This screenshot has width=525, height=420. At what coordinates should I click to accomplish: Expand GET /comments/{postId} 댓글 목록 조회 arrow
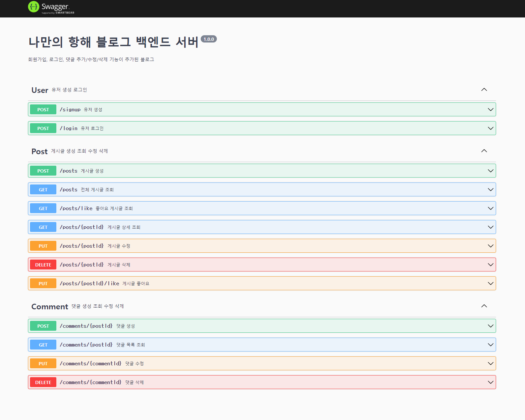[x=490, y=345]
